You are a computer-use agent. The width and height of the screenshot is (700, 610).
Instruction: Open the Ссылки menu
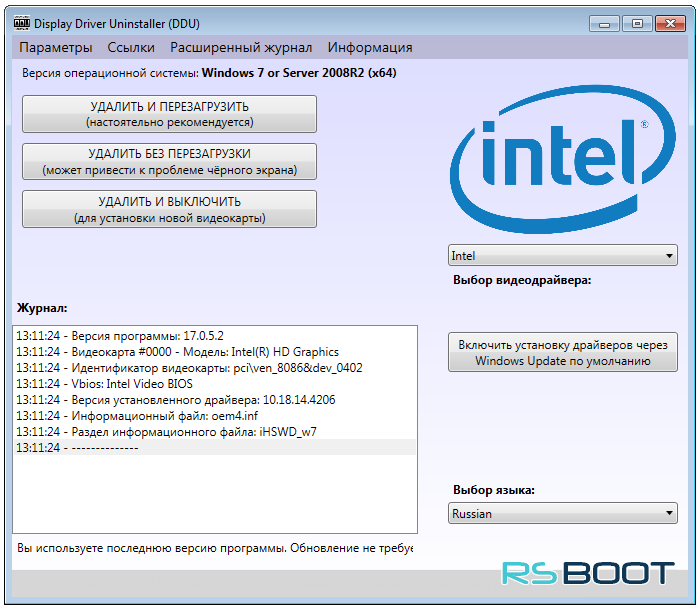[131, 47]
